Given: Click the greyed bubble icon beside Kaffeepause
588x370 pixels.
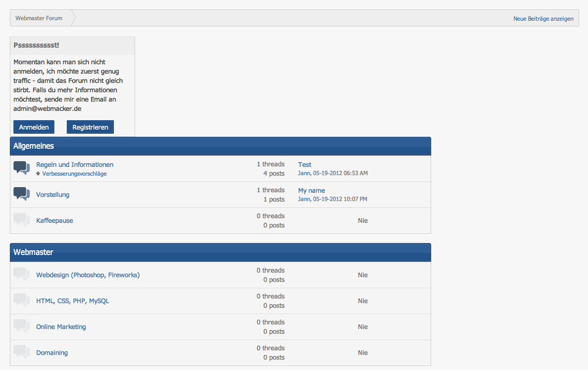Looking at the screenshot, I should point(22,220).
